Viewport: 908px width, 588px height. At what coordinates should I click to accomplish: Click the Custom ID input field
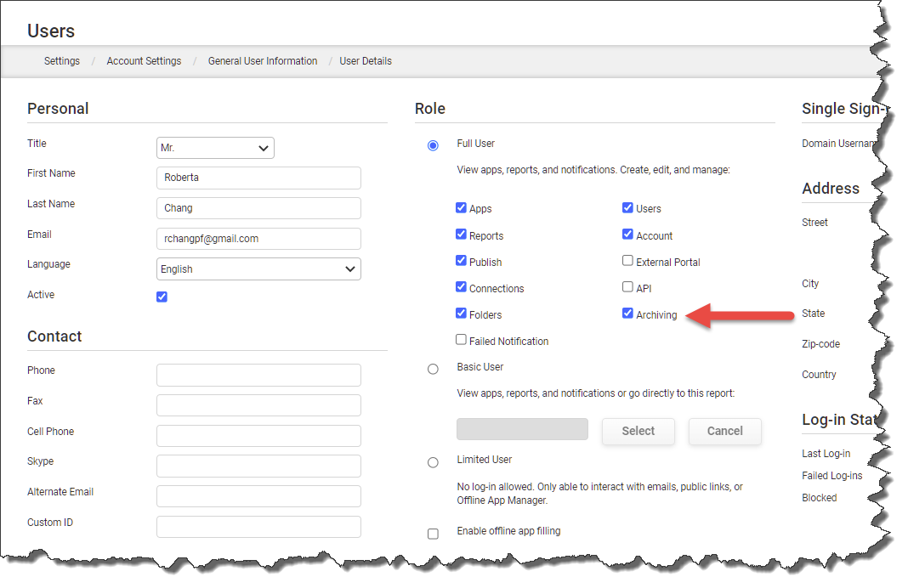coord(258,527)
